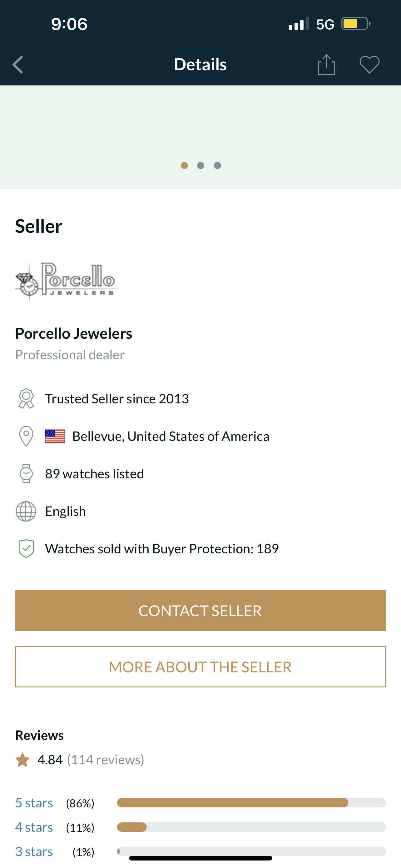401x868 pixels.
Task: Tap the heart favorite icon
Action: pos(369,64)
